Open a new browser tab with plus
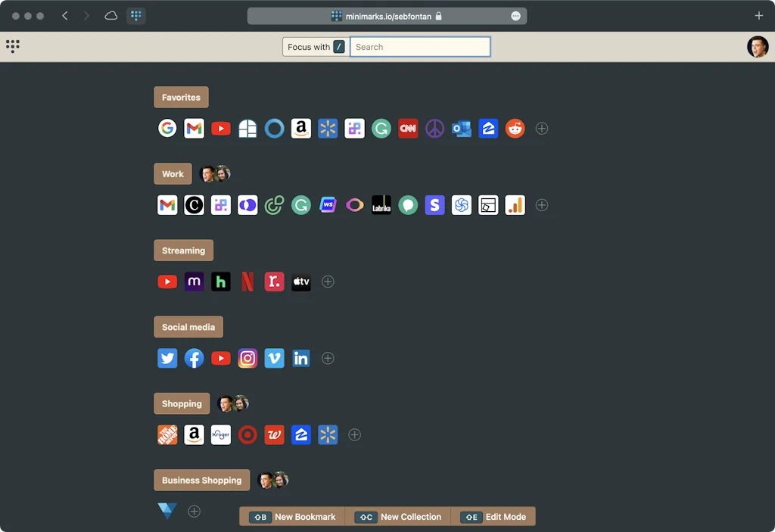 759,16
